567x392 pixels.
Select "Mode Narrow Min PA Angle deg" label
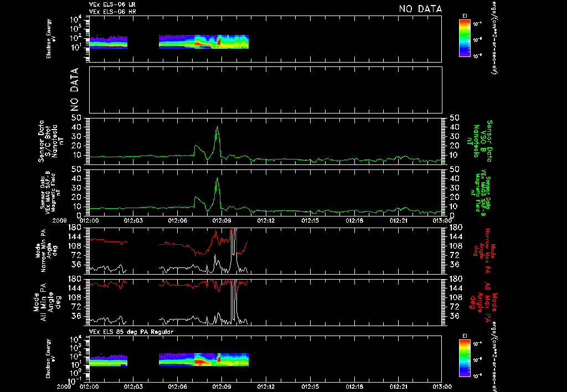pos(46,250)
